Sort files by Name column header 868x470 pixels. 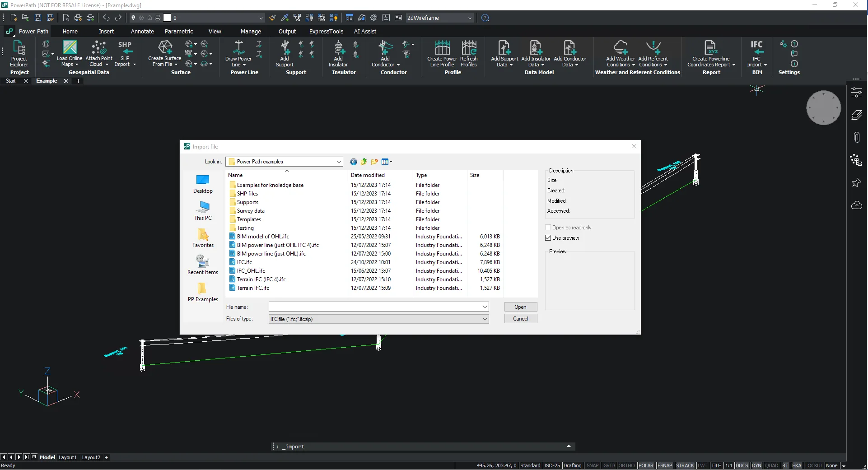tap(287, 175)
